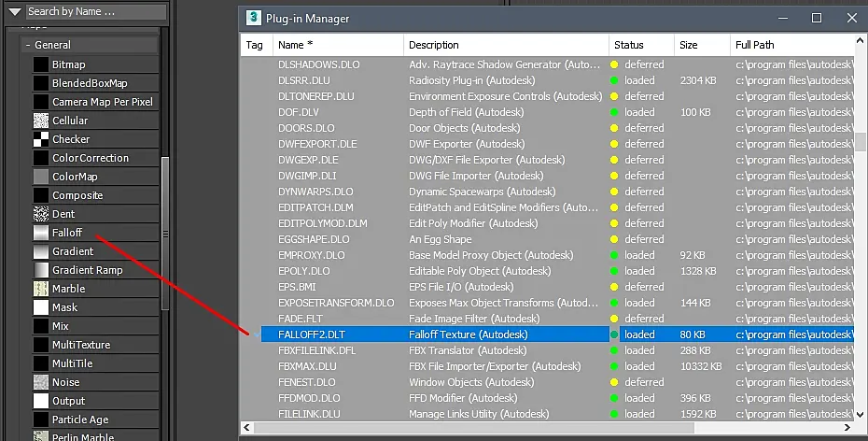The width and height of the screenshot is (868, 441).
Task: Sort by the Full Path column header
Action: [x=792, y=45]
